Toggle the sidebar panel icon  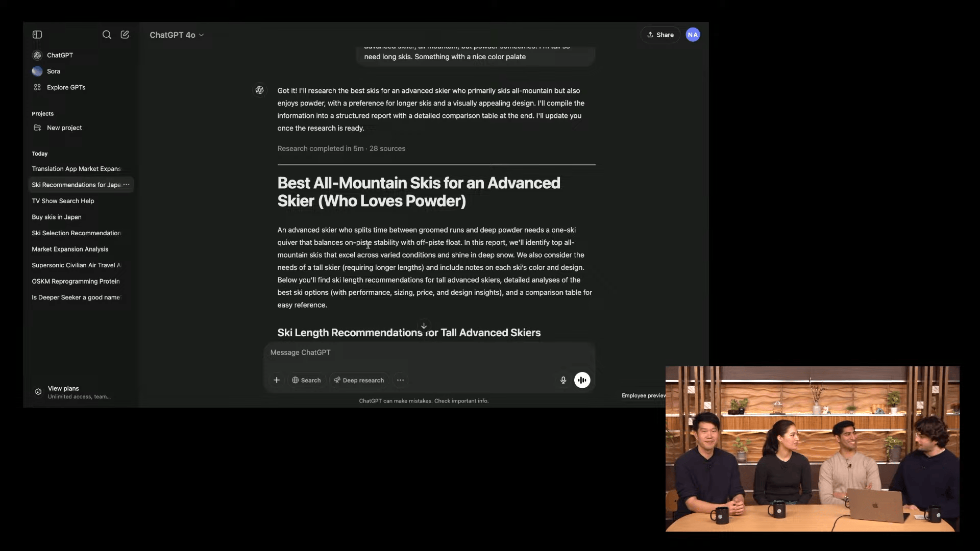[x=37, y=35]
